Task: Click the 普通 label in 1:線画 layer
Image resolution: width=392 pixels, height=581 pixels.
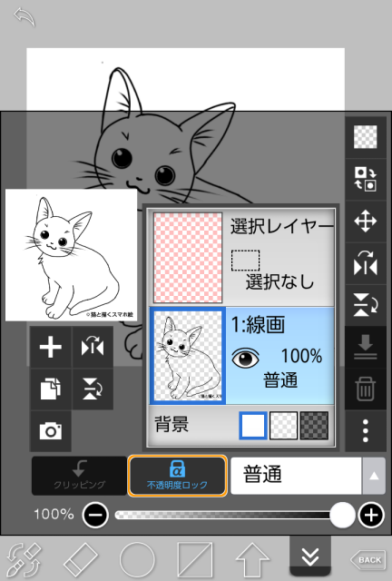Action: pos(280,380)
